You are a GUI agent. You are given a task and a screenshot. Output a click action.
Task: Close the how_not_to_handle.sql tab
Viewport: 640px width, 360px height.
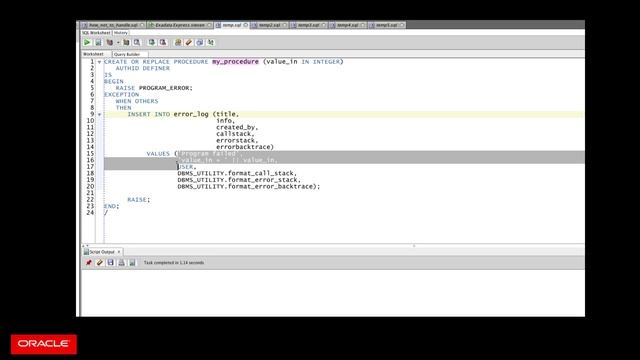(142, 25)
